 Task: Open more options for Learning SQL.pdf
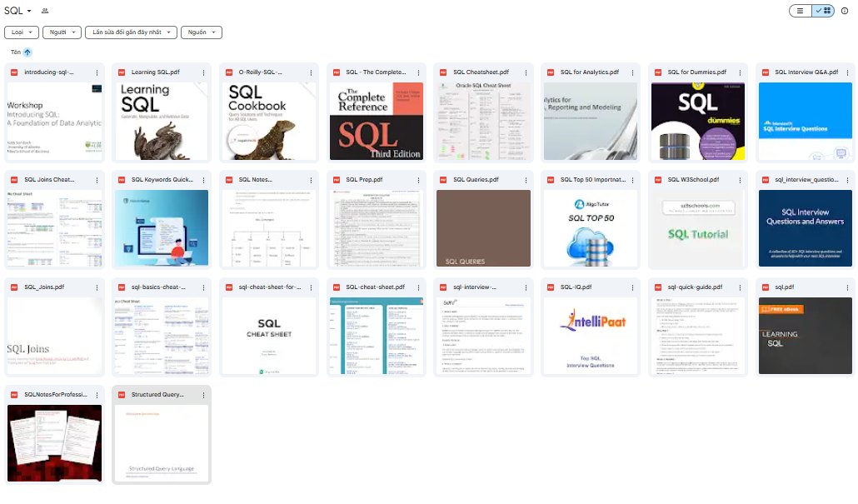coord(203,72)
